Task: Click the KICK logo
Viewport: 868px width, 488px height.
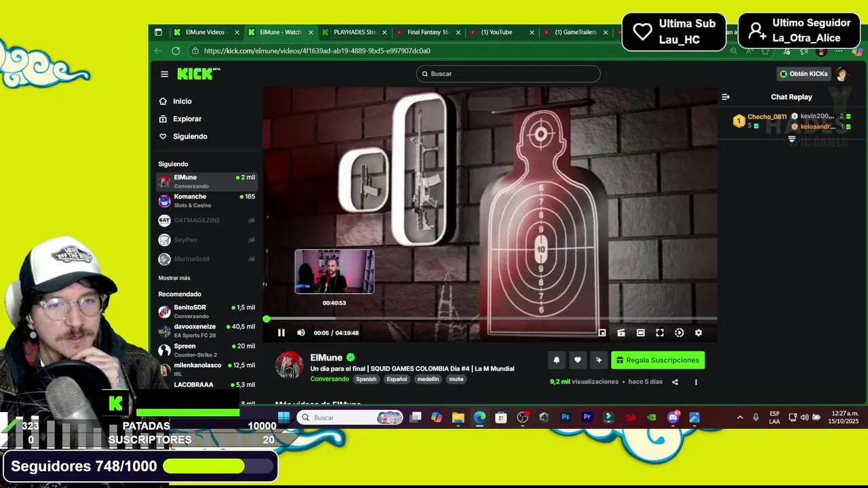Action: coord(199,74)
